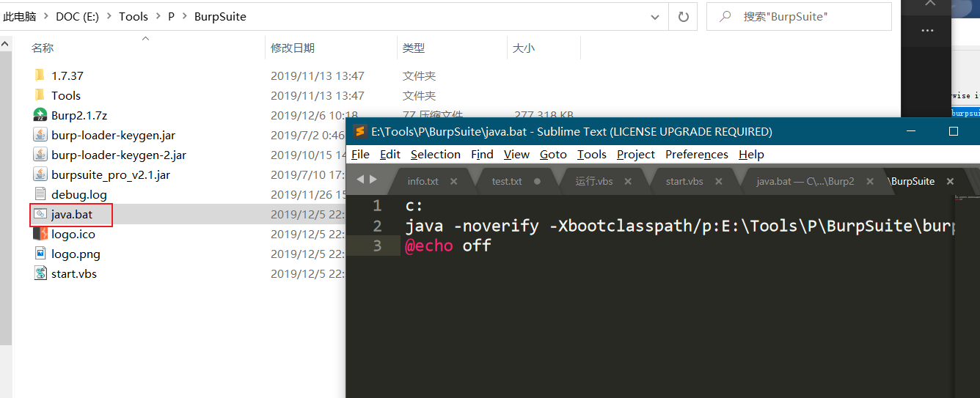980x398 pixels.
Task: Click the java.bat file icon
Action: click(x=40, y=214)
